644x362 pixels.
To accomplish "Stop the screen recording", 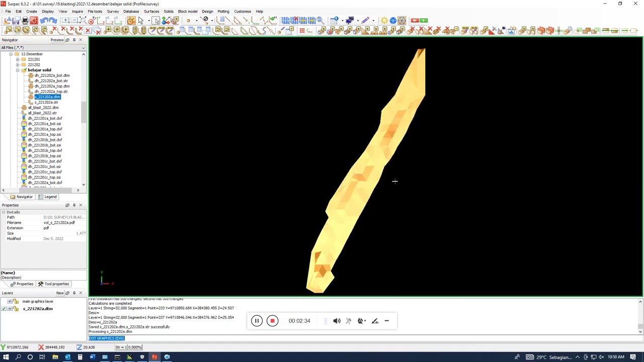I will [272, 321].
